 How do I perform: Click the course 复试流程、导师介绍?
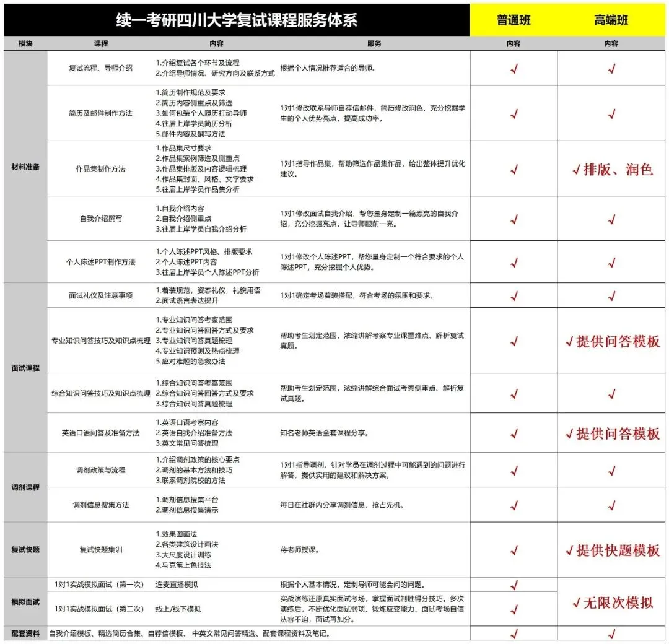click(101, 68)
